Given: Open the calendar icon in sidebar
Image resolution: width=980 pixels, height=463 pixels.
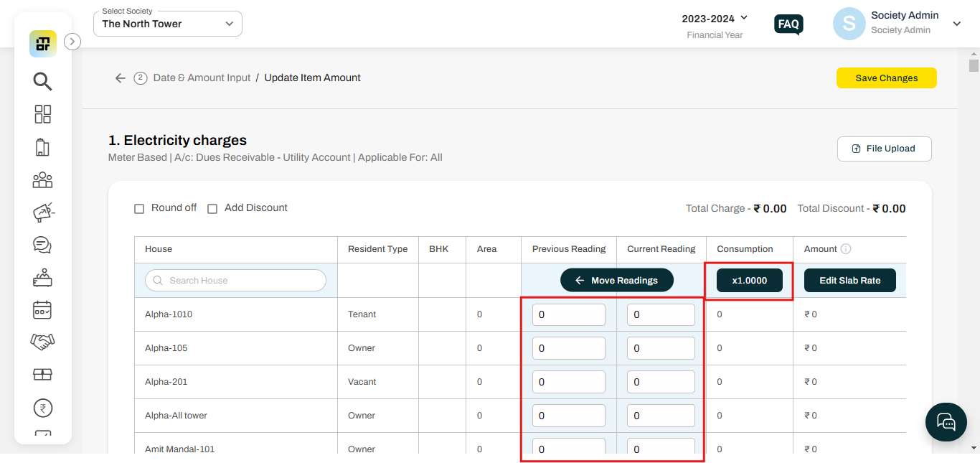Looking at the screenshot, I should (42, 310).
